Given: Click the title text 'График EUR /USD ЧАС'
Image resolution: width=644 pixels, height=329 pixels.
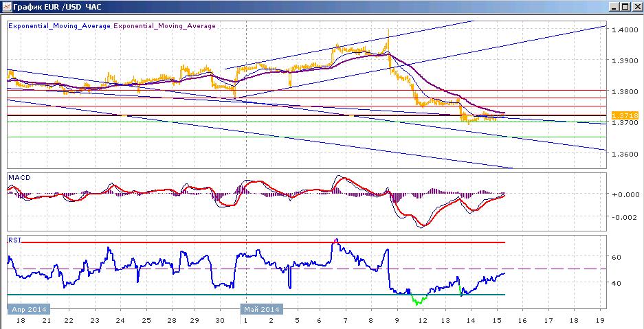Looking at the screenshot, I should (57, 7).
